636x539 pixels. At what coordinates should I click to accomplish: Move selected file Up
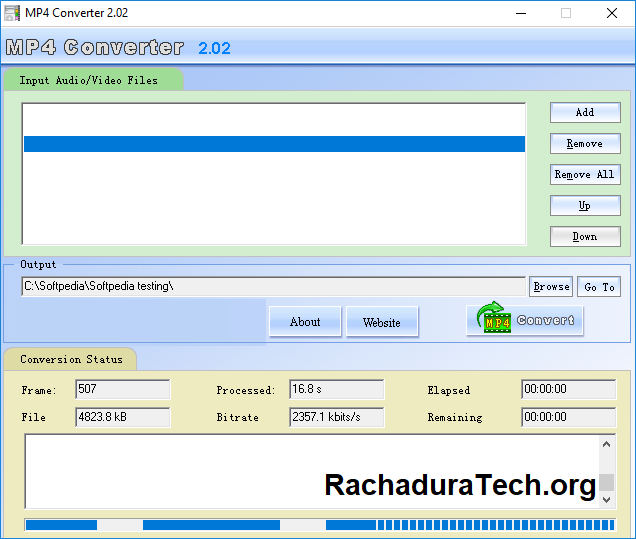pos(585,206)
